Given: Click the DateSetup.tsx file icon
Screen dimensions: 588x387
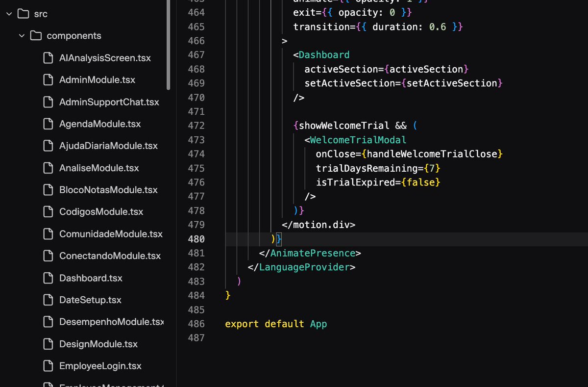Looking at the screenshot, I should (x=48, y=300).
